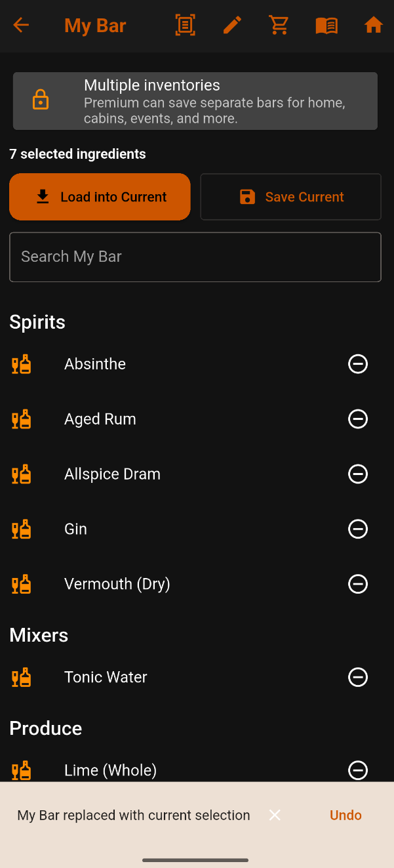
Task: Dismiss the snackbar with X
Action: [x=275, y=815]
